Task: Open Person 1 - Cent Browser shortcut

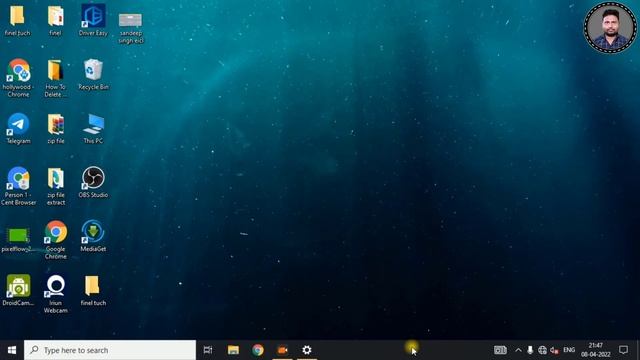Action: pyautogui.click(x=18, y=179)
